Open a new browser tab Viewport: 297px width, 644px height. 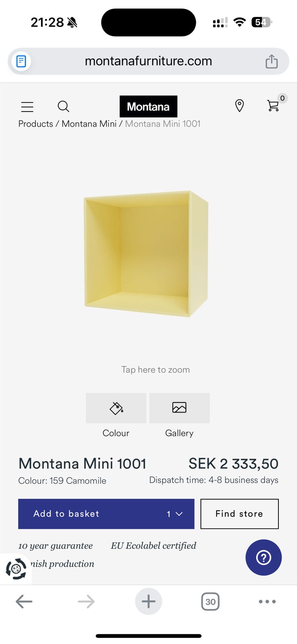coord(148,602)
